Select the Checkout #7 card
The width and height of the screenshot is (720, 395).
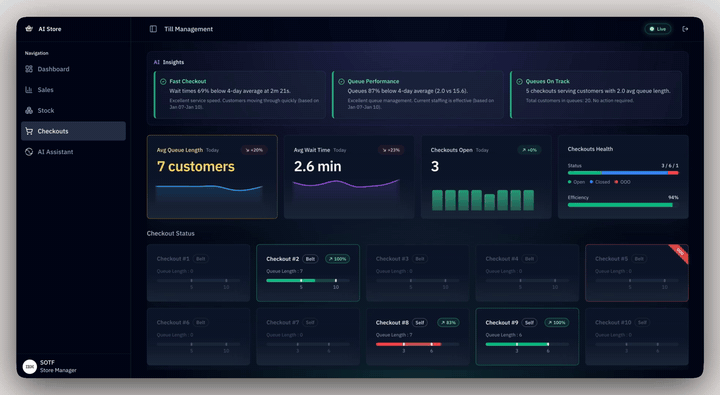[308, 337]
